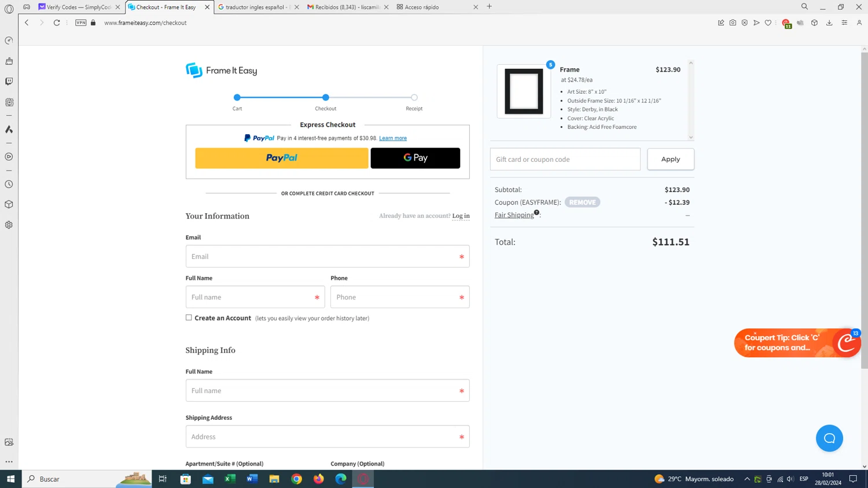Screen dimensions: 868x488
Task: Select the Checkout step marker
Action: 326,98
